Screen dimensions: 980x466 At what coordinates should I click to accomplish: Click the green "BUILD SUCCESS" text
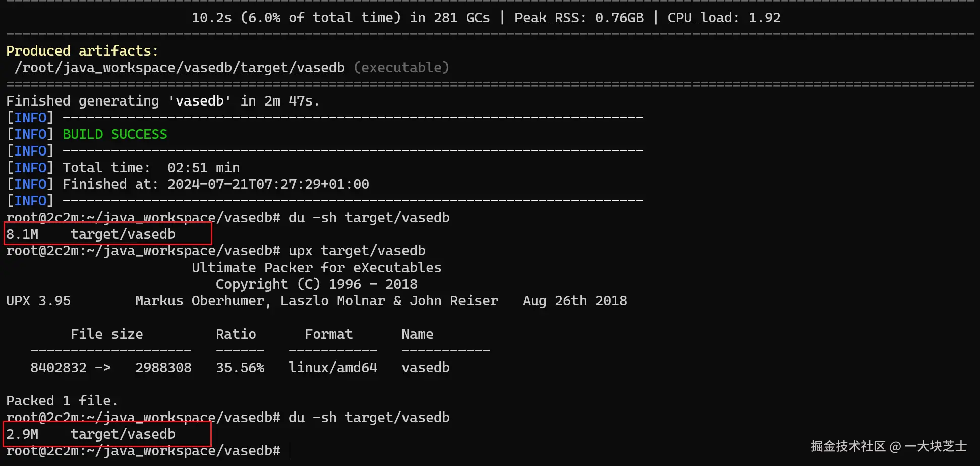pos(114,134)
